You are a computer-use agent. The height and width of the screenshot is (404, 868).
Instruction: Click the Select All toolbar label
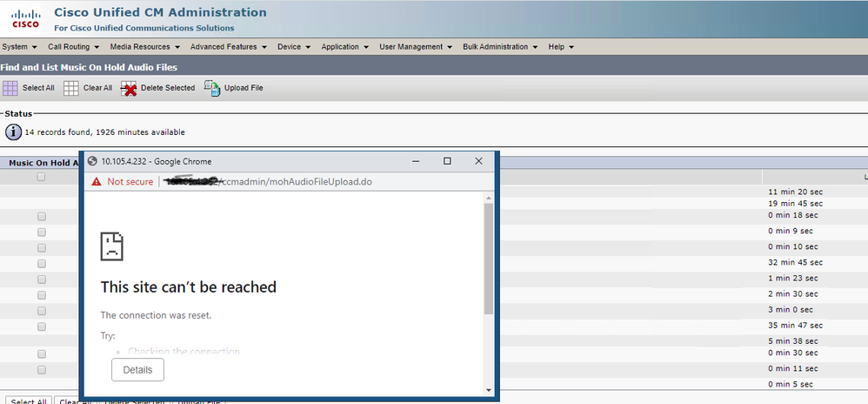(38, 88)
